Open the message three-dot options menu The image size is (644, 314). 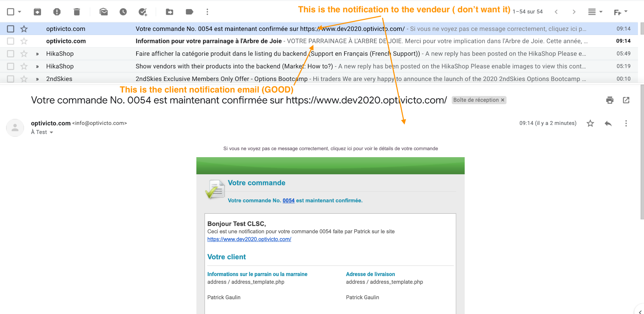626,124
